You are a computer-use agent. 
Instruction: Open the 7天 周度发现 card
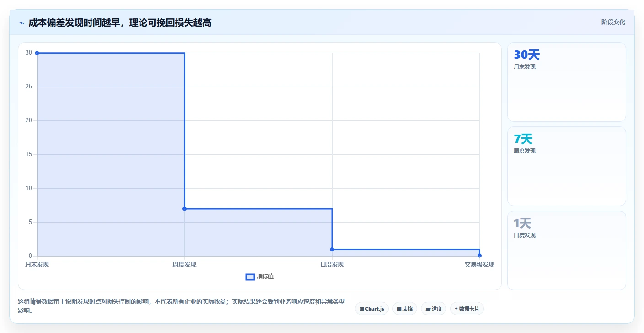566,166
